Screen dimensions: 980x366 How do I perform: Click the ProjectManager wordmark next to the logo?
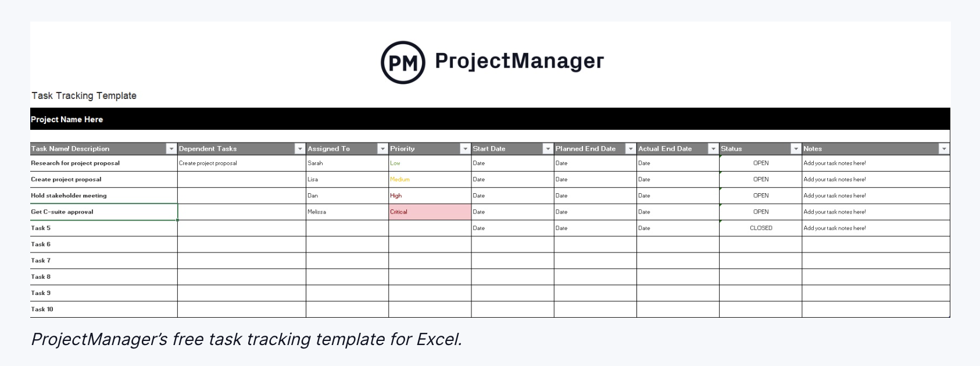[520, 61]
